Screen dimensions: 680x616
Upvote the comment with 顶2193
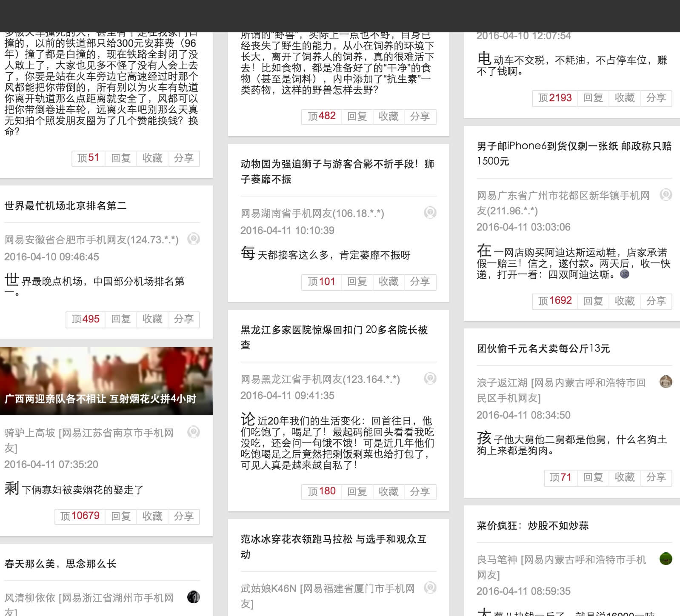click(x=555, y=98)
